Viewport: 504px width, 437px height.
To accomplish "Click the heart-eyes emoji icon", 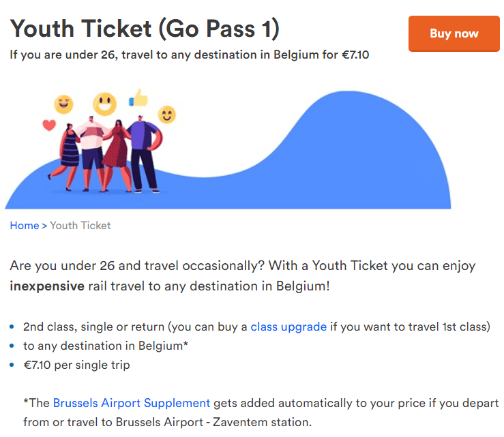I will tap(64, 104).
